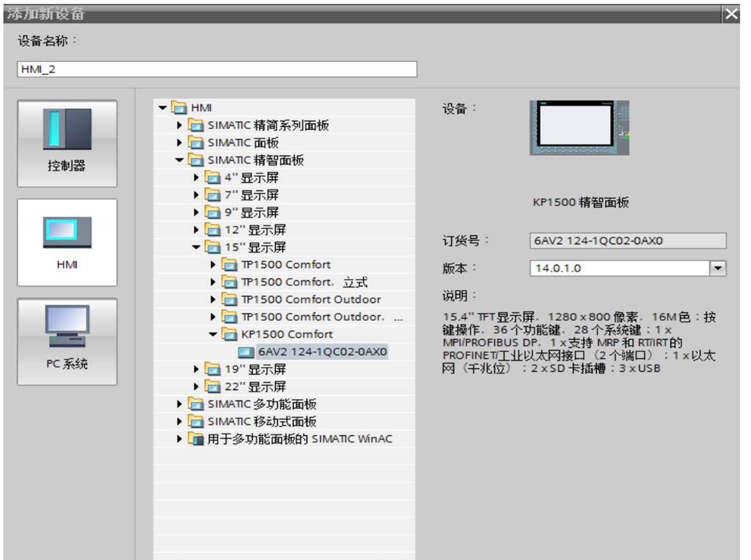The image size is (751, 560).
Task: Open the 版本 version dropdown arrow
Action: (718, 268)
